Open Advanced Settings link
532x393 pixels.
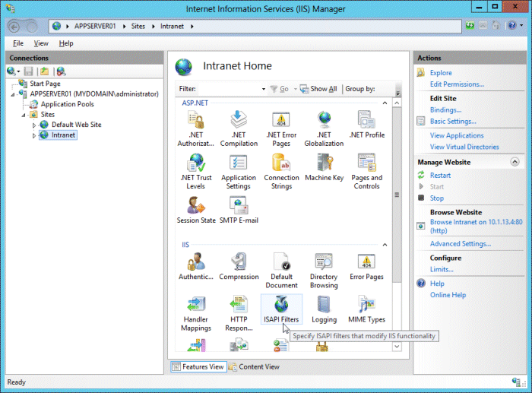tap(461, 244)
